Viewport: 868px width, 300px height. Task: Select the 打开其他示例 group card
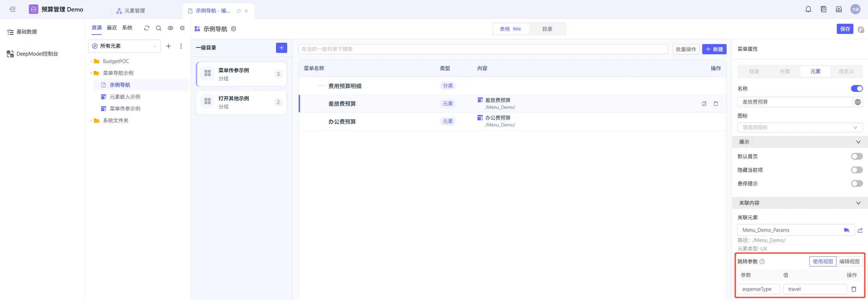(x=241, y=102)
